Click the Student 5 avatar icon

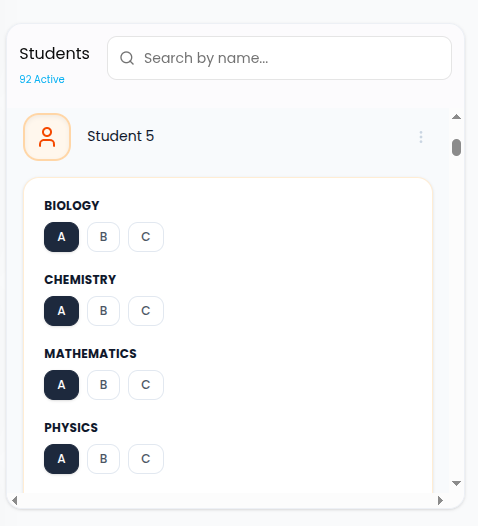point(47,137)
